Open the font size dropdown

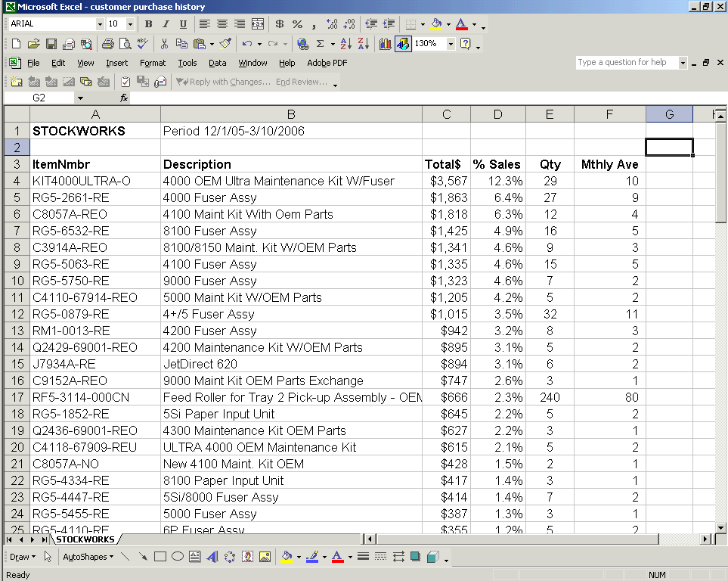(x=131, y=24)
